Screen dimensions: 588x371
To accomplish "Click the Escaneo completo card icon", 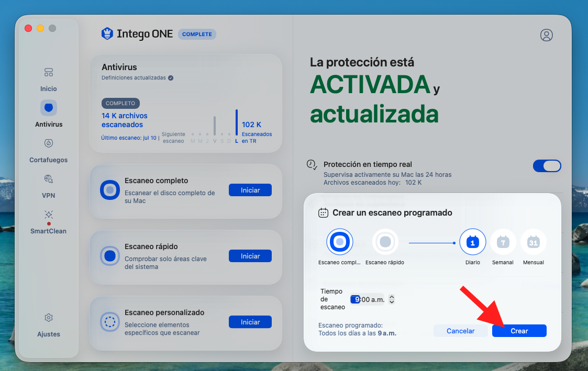I will click(110, 190).
